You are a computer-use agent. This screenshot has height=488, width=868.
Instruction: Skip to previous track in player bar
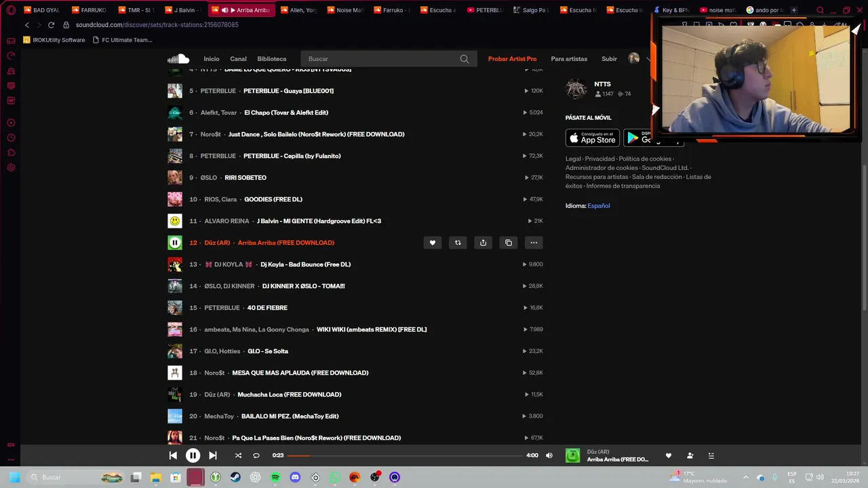coord(173,455)
